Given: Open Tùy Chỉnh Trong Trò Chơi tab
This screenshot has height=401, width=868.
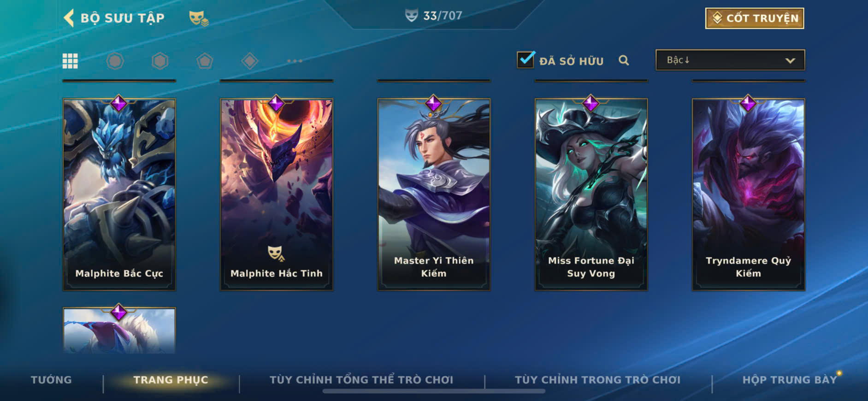Looking at the screenshot, I should point(597,380).
